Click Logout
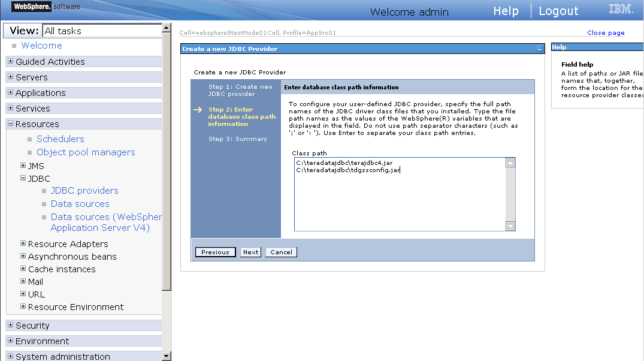The width and height of the screenshot is (644, 361). (x=558, y=11)
